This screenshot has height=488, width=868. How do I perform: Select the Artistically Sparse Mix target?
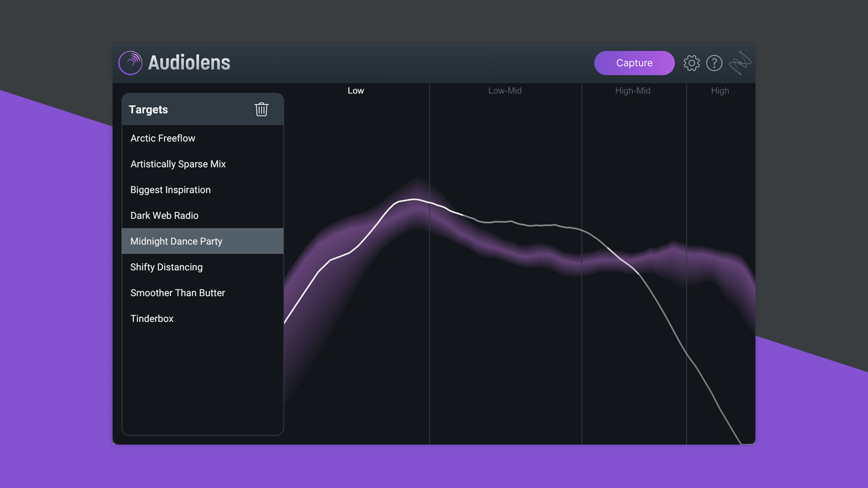pyautogui.click(x=178, y=164)
